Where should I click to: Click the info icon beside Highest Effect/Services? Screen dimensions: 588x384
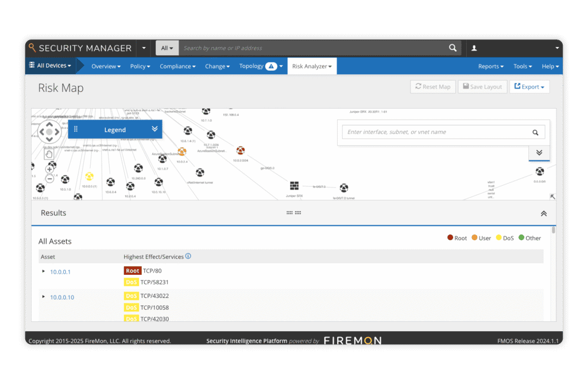(188, 256)
